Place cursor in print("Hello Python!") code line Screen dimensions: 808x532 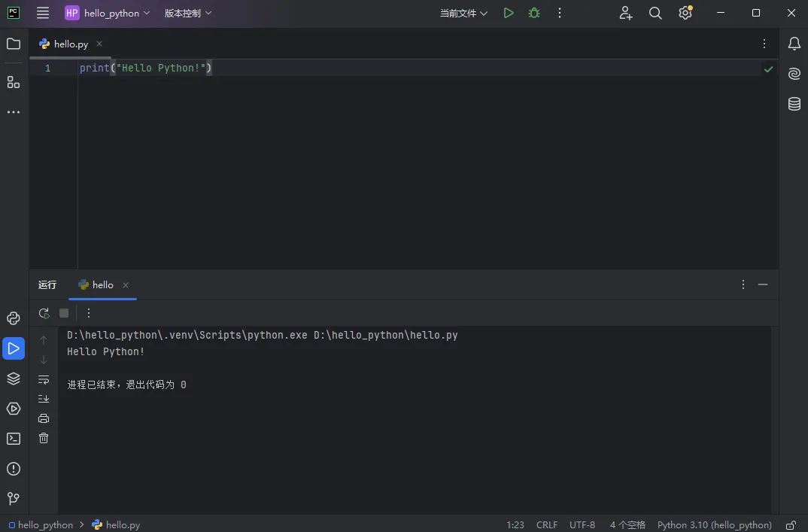145,68
